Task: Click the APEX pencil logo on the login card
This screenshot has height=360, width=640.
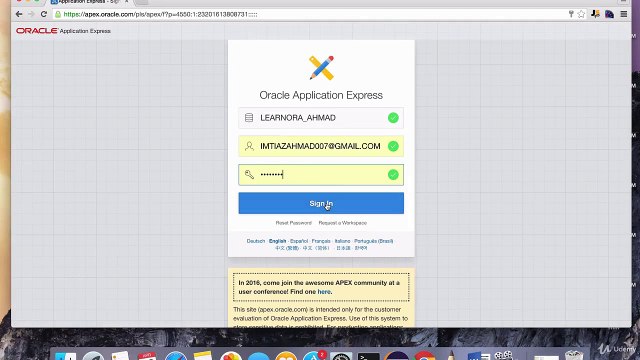Action: tap(321, 68)
